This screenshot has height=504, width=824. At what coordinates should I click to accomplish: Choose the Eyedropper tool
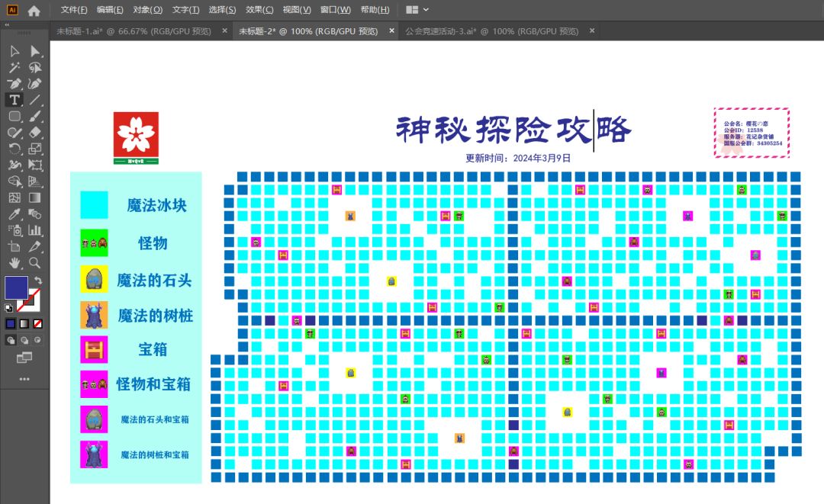14,213
